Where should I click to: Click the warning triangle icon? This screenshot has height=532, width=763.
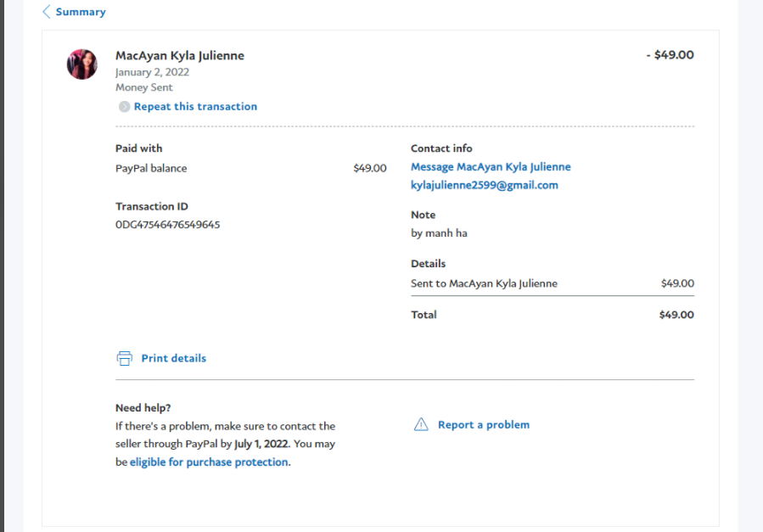tap(421, 424)
